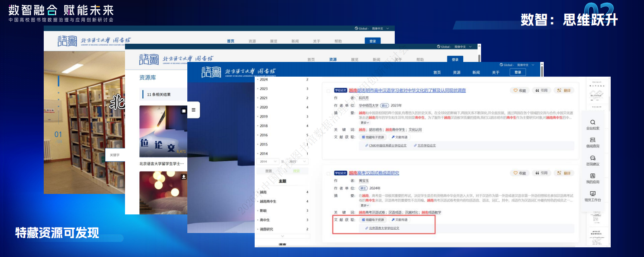This screenshot has height=257, width=644.
Task: Open 帮助 in the back homepage window nav
Action: tap(338, 41)
